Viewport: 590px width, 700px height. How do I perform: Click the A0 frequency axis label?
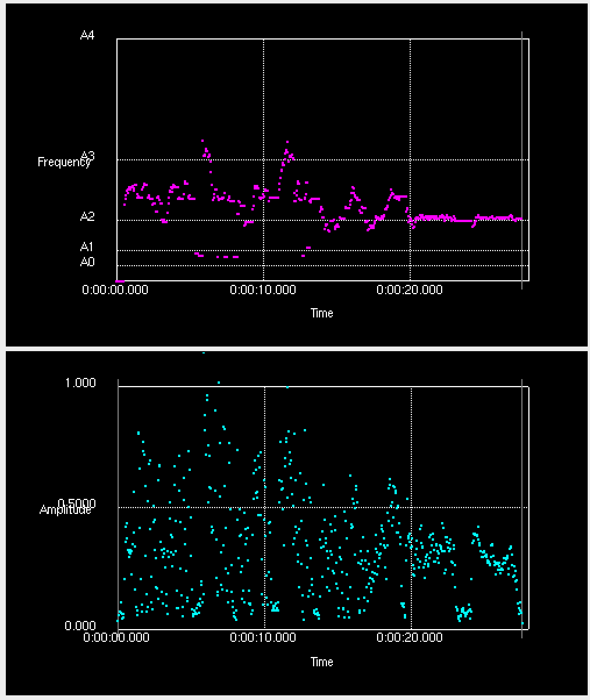pyautogui.click(x=87, y=262)
